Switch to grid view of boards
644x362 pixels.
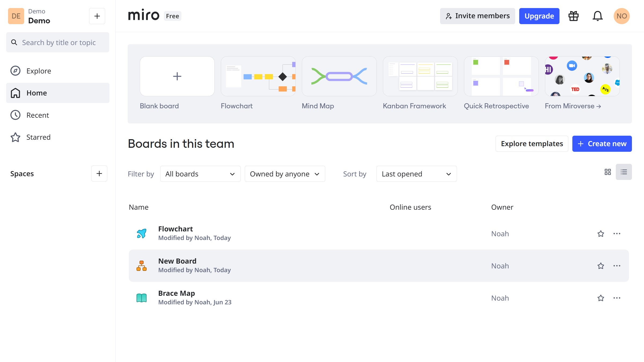pyautogui.click(x=608, y=172)
